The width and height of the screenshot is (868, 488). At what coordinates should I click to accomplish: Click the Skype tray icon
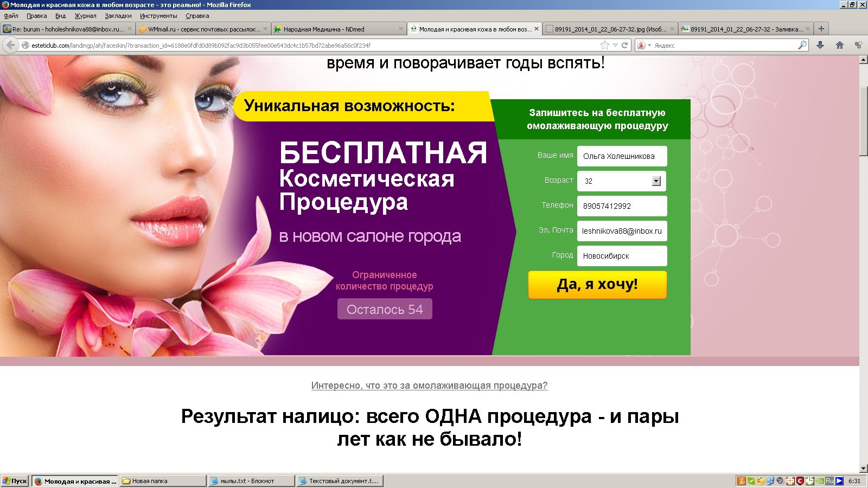point(751,481)
